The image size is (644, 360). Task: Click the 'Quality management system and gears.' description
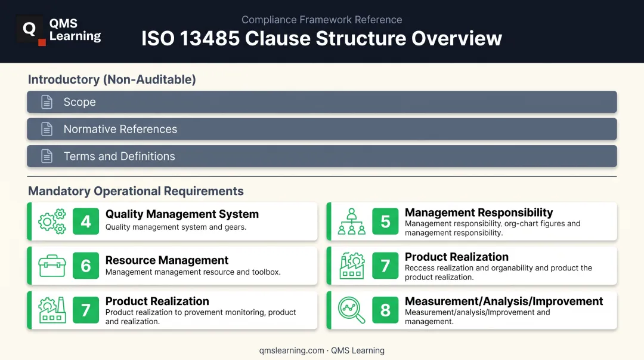point(176,227)
